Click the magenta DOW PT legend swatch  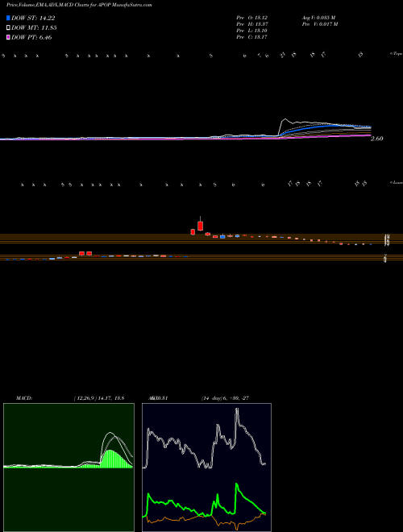pyautogui.click(x=9, y=37)
